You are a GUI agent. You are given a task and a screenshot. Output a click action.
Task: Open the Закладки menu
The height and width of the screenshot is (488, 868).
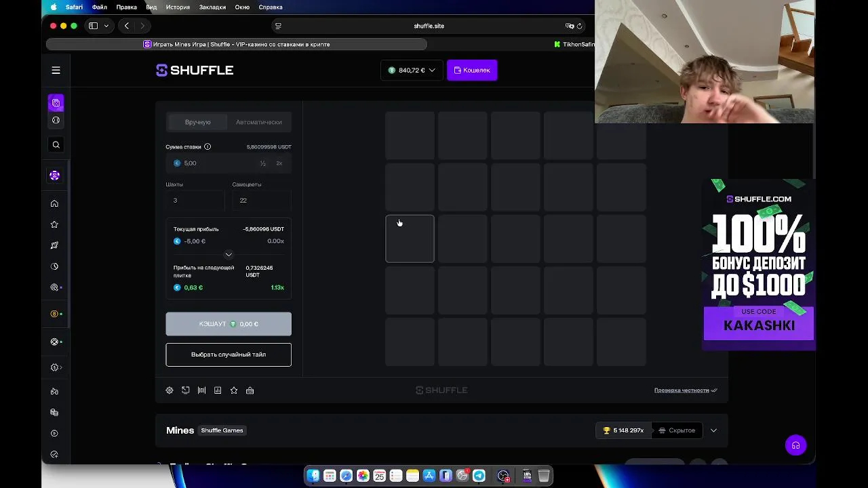click(212, 7)
